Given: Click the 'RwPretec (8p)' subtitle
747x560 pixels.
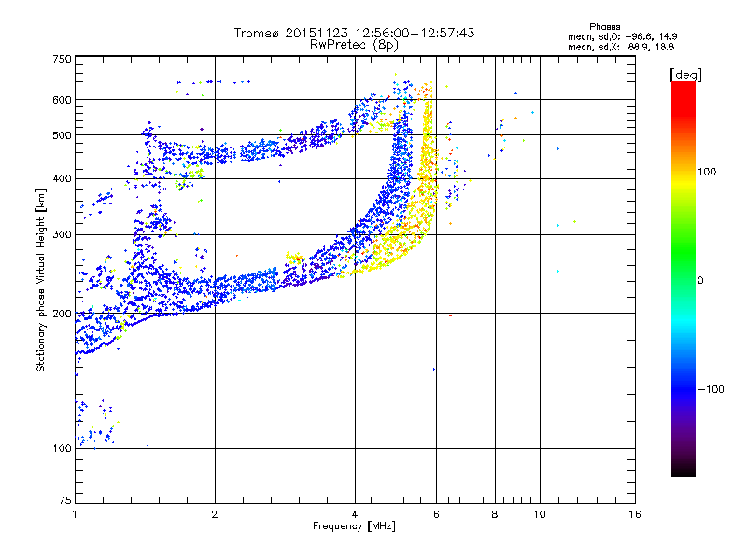Looking at the screenshot, I should [x=354, y=45].
